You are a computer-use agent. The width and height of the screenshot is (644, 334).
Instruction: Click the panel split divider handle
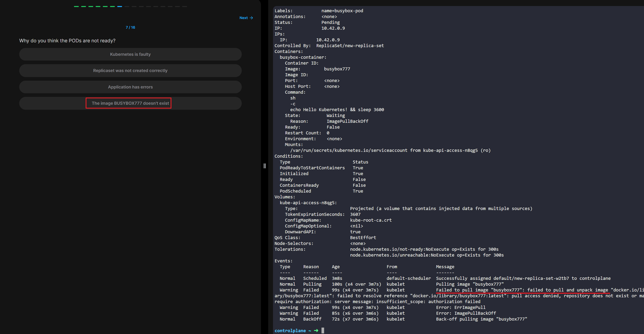click(x=265, y=166)
